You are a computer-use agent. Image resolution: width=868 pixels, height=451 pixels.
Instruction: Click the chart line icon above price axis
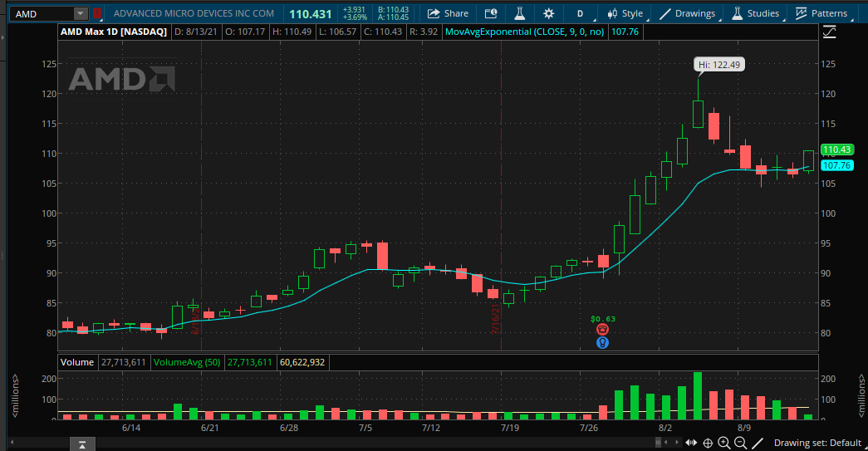click(829, 32)
